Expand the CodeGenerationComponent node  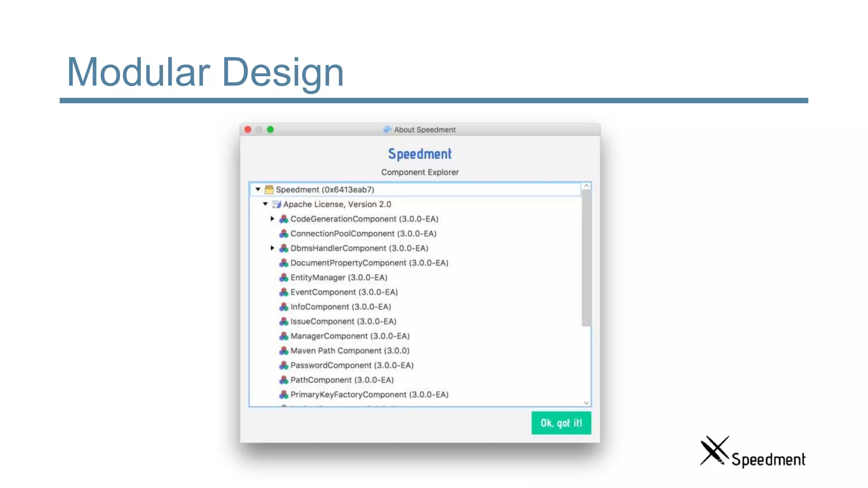click(273, 219)
